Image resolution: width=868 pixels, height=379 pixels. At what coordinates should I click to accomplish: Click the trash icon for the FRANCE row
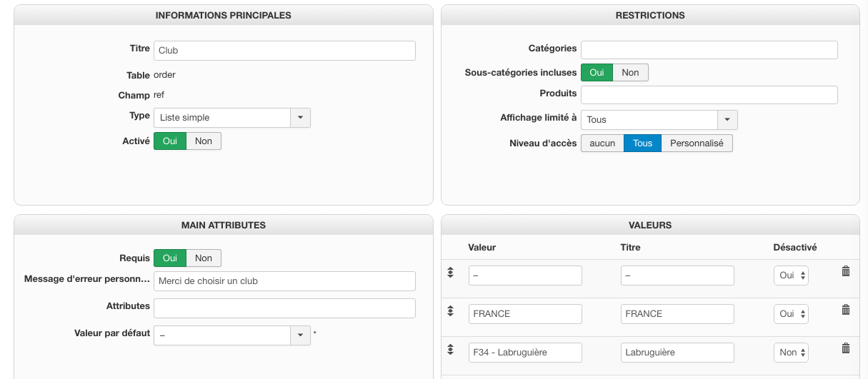846,310
